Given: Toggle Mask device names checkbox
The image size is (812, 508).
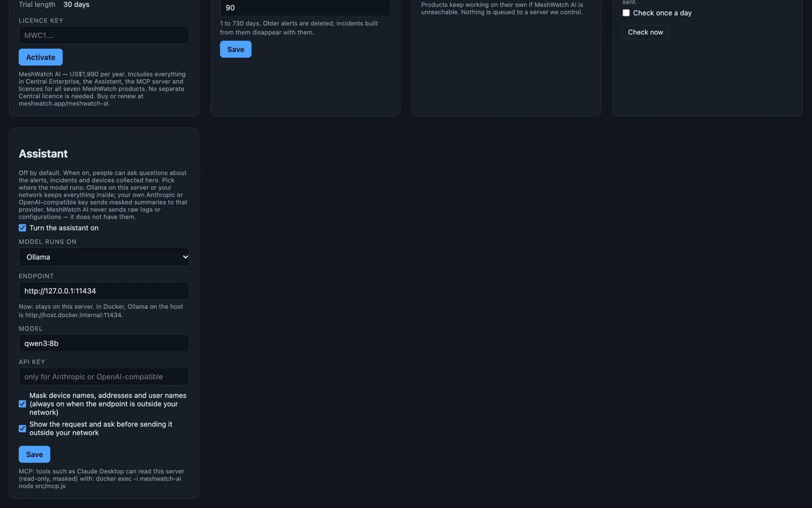Looking at the screenshot, I should [22, 404].
